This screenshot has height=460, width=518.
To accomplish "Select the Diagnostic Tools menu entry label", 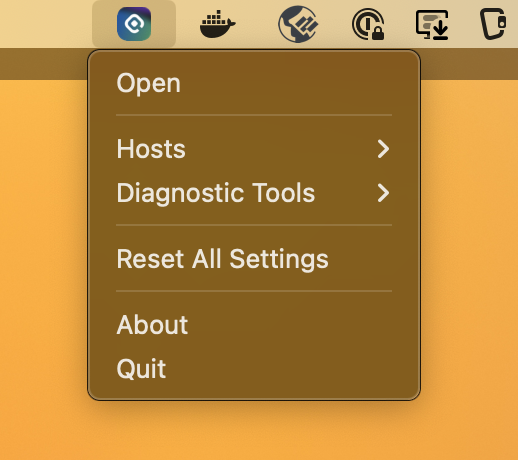I will [216, 193].
